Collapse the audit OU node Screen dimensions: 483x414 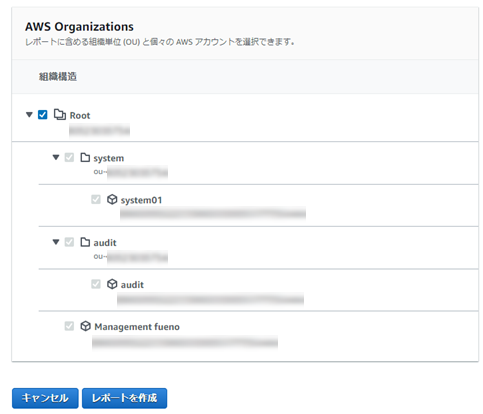point(56,242)
